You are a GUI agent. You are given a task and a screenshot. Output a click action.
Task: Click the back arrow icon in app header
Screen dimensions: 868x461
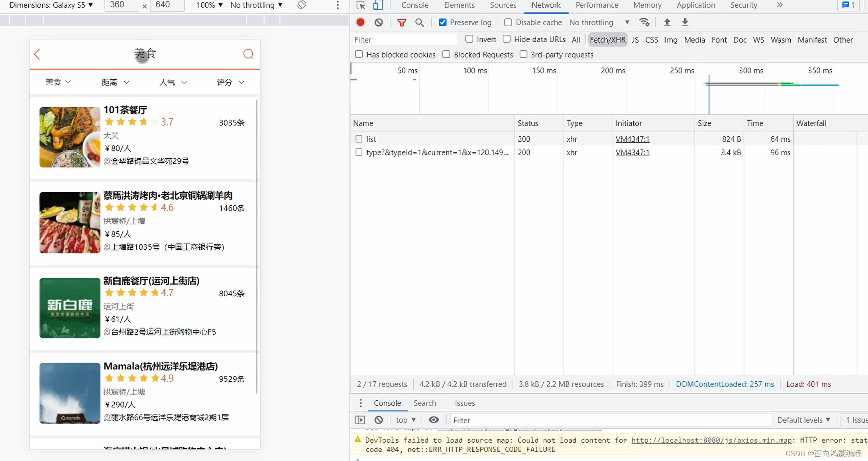coord(37,53)
